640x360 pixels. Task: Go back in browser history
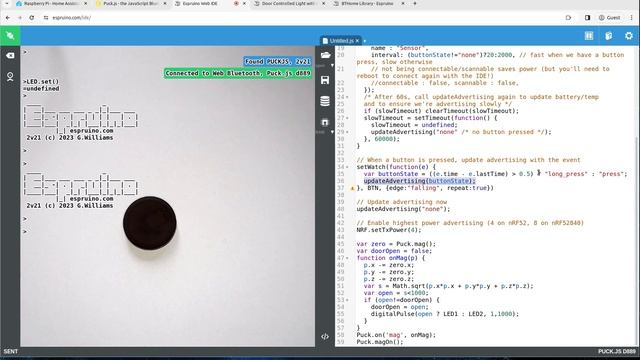coord(8,18)
